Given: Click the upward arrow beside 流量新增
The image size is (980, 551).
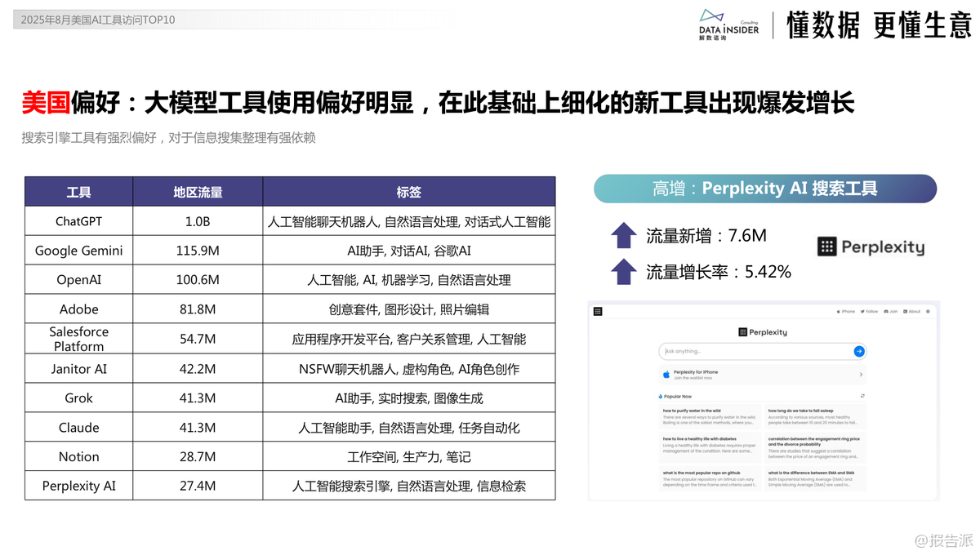Looking at the screenshot, I should pyautogui.click(x=624, y=236).
